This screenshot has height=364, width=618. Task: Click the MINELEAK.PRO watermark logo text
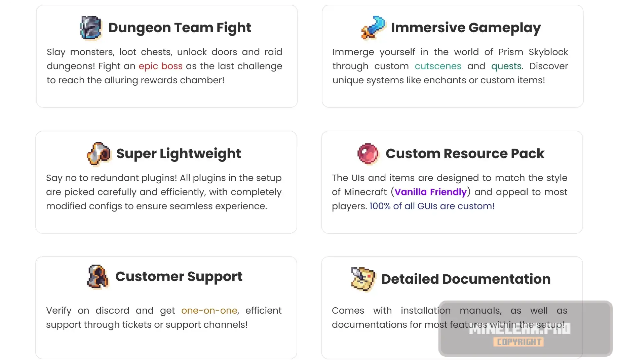pos(520,329)
